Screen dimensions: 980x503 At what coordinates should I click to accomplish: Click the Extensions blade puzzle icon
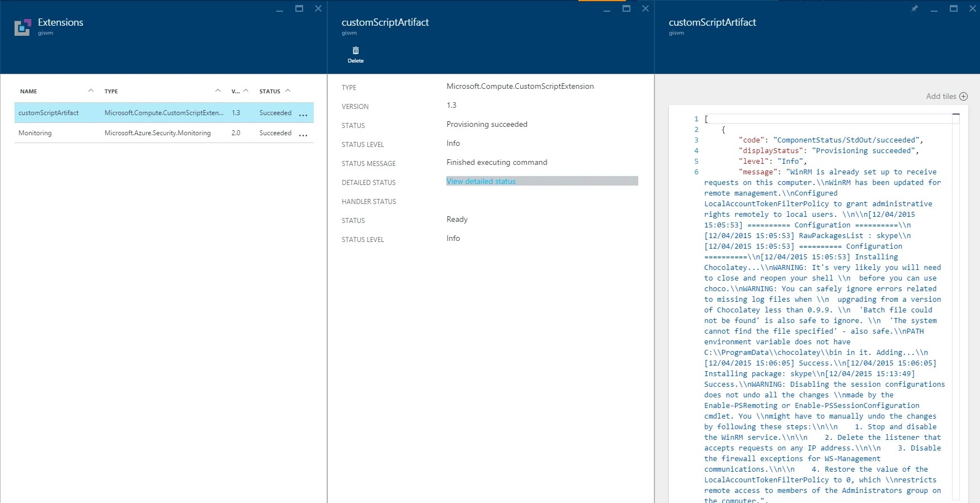(23, 27)
